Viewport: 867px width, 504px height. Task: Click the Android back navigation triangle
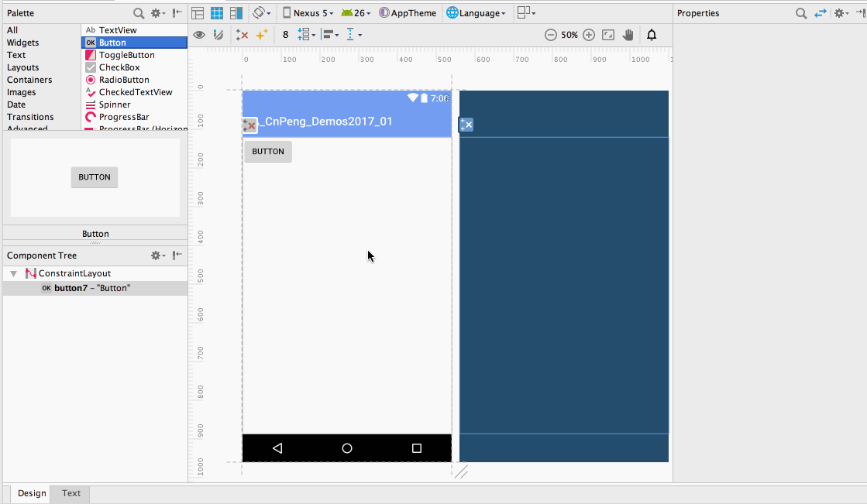(277, 448)
